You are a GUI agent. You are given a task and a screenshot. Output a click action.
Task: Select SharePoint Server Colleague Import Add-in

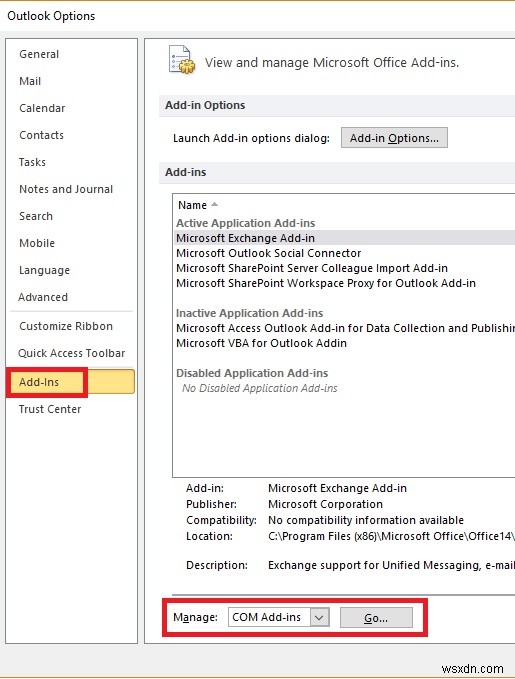pos(312,268)
